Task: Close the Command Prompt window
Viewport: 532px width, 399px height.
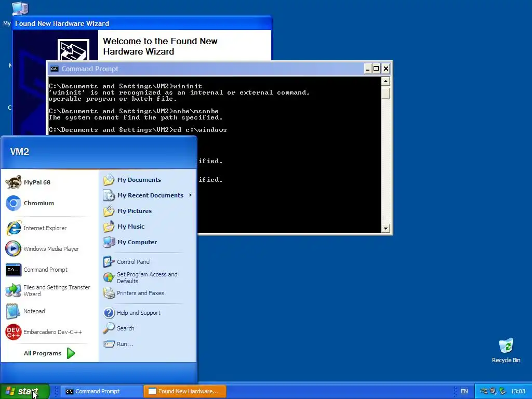Action: [386, 69]
